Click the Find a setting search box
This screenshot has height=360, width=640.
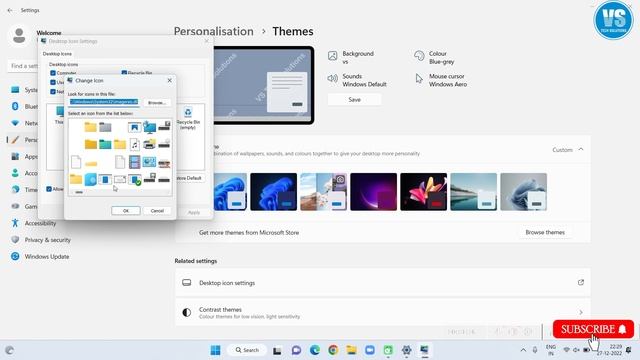pyautogui.click(x=23, y=66)
